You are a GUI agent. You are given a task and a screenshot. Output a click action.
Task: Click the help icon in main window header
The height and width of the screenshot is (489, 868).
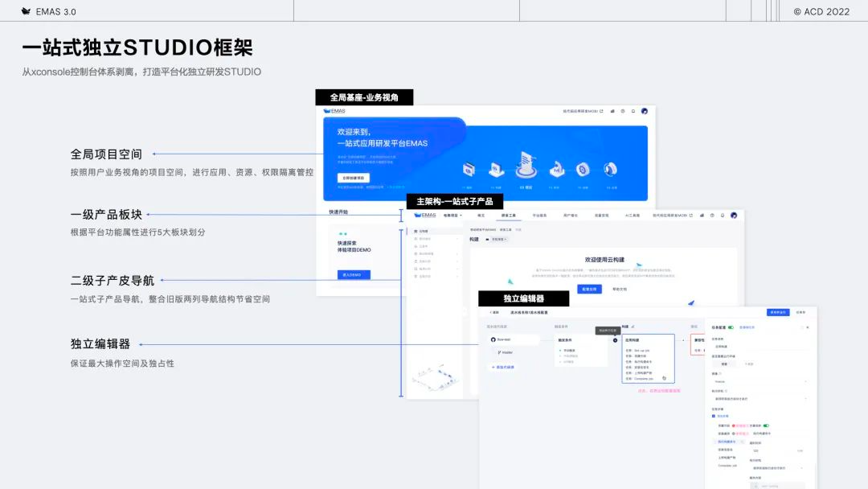(712, 216)
